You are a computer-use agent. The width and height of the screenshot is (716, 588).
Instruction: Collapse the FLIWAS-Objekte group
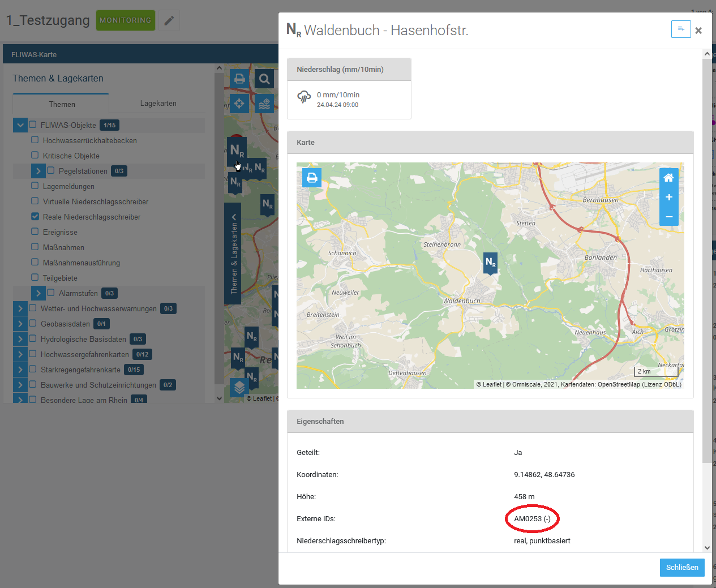(20, 125)
